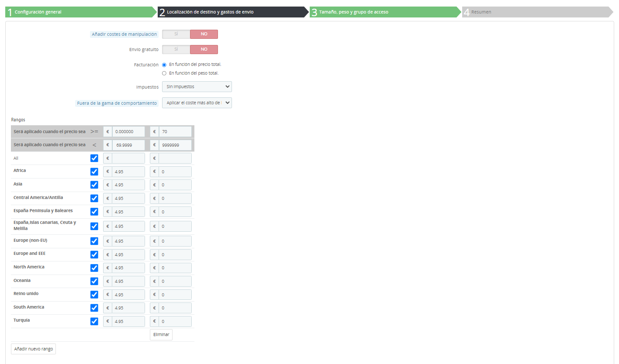The height and width of the screenshot is (364, 619).
Task: Uncheck the Europe (non-EU) checkbox
Action: pyautogui.click(x=94, y=241)
